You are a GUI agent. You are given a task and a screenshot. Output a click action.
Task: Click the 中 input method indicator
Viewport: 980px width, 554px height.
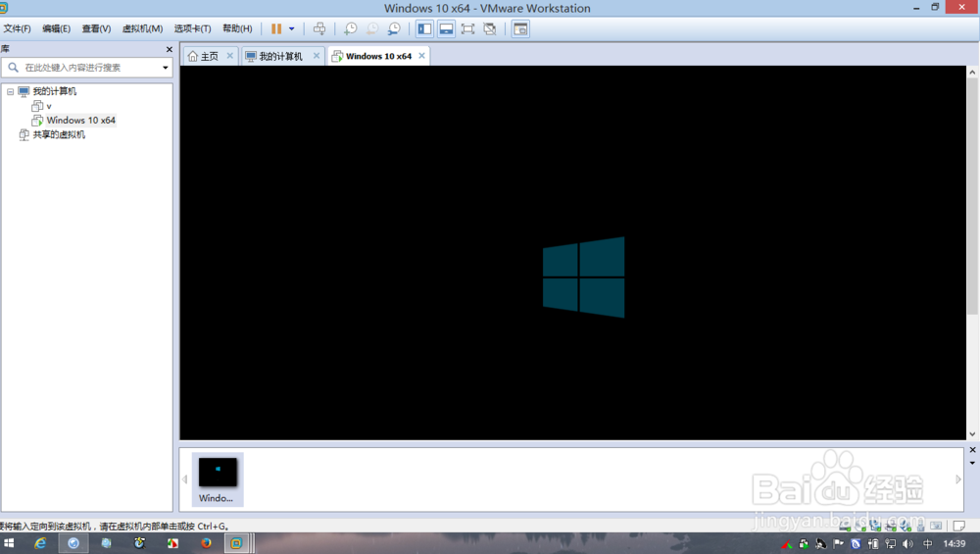click(928, 544)
